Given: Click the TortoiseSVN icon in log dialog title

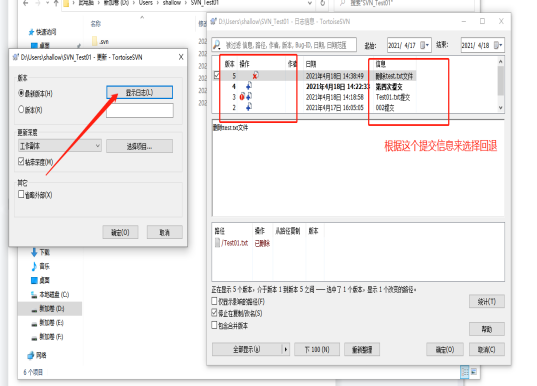Looking at the screenshot, I should pos(214,21).
